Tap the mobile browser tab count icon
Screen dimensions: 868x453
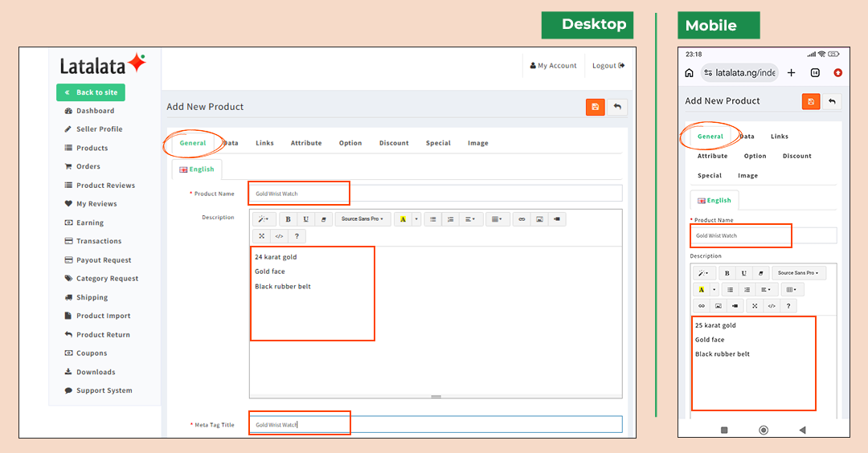point(815,73)
